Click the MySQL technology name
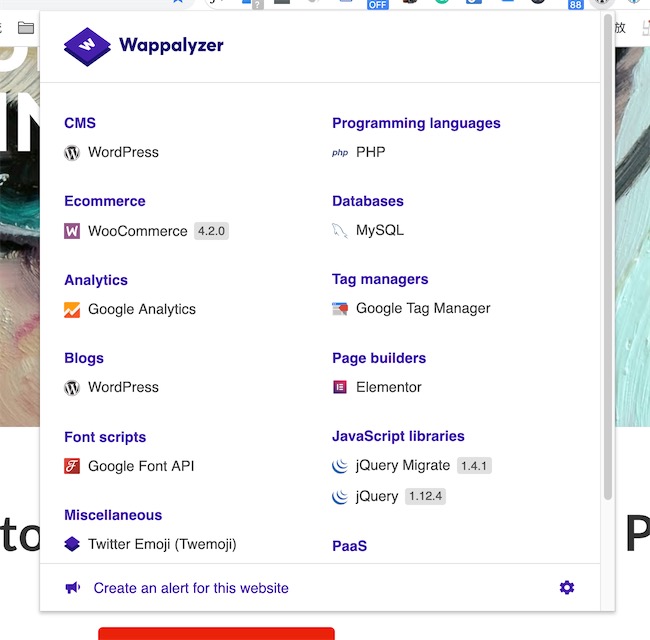 [380, 230]
